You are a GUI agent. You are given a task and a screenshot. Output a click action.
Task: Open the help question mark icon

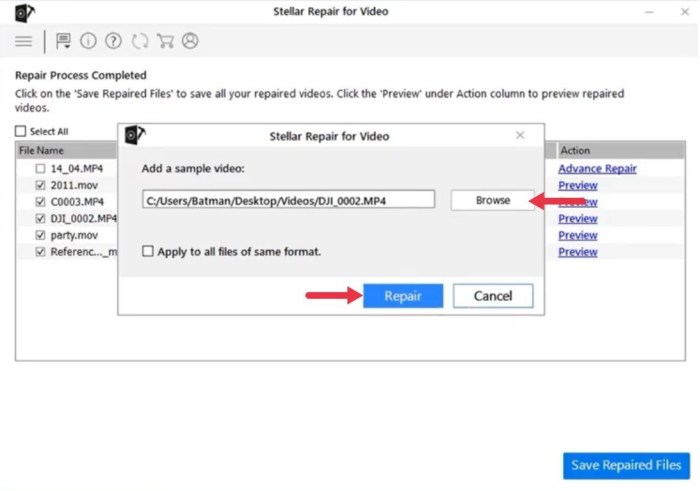click(113, 41)
